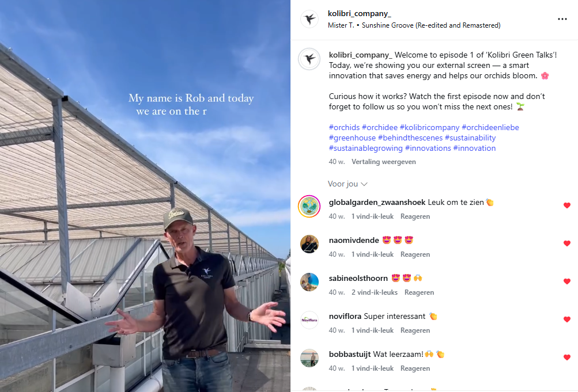The height and width of the screenshot is (392, 578).
Task: Expand the Voor jou comment sort dropdown
Action: (x=347, y=184)
